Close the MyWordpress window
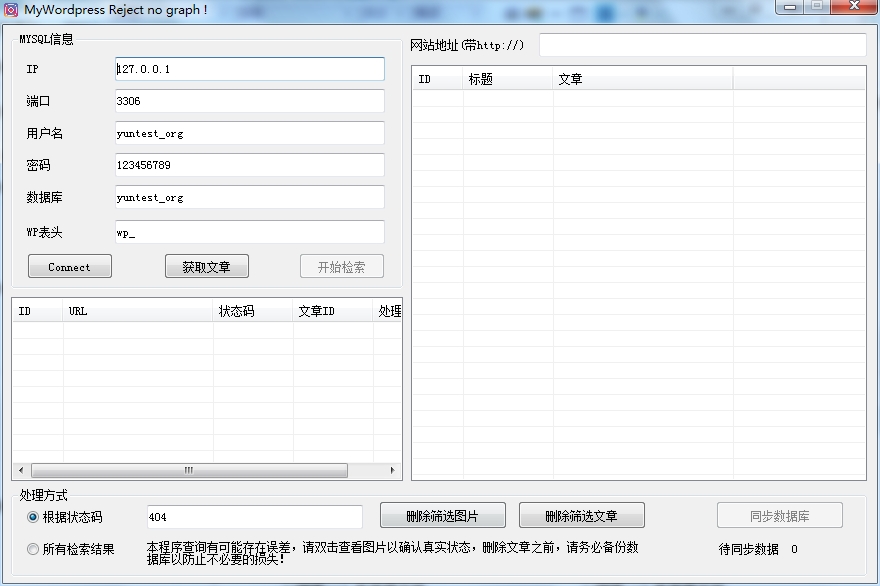Viewport: 880px width, 586px height. pos(854,7)
